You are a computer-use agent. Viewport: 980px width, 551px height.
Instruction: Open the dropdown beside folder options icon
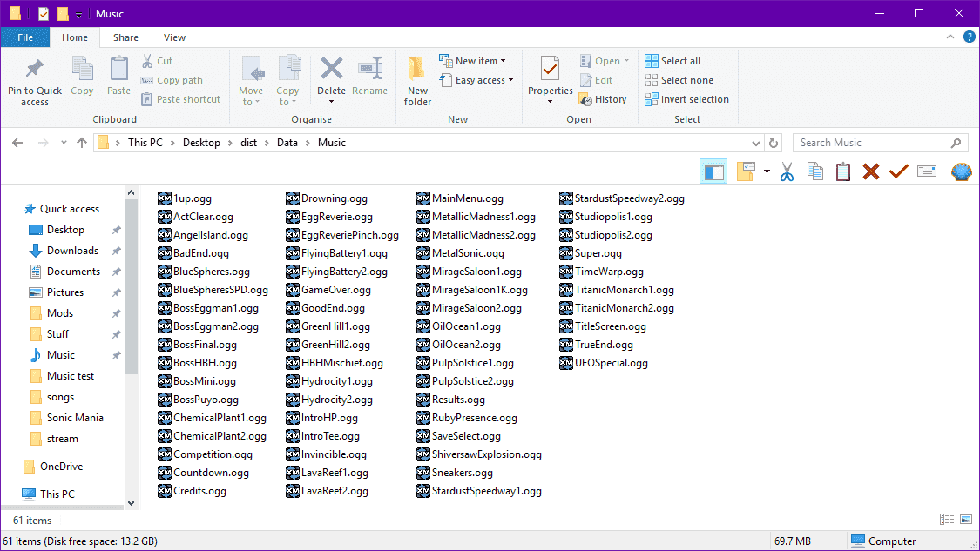(x=767, y=171)
